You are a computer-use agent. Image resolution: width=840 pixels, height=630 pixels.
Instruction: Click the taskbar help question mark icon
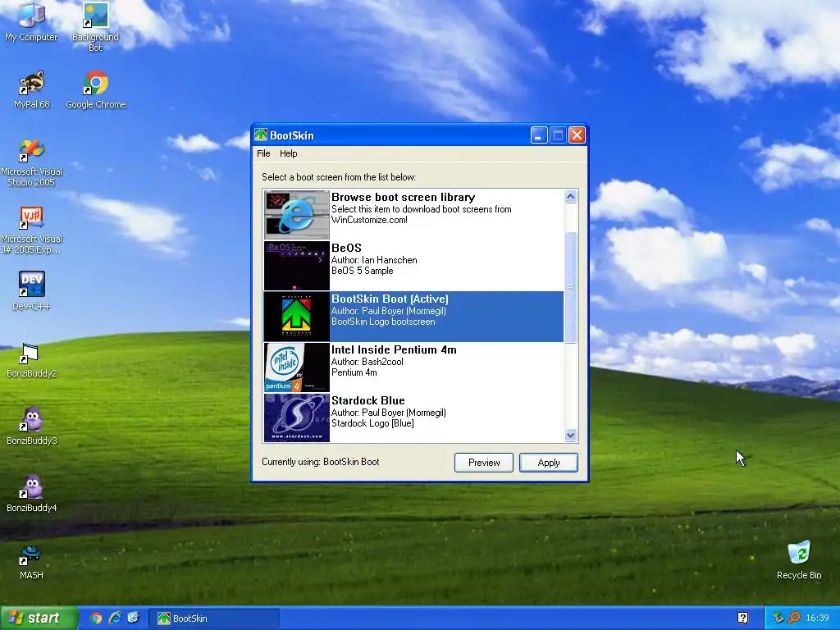[x=742, y=618]
